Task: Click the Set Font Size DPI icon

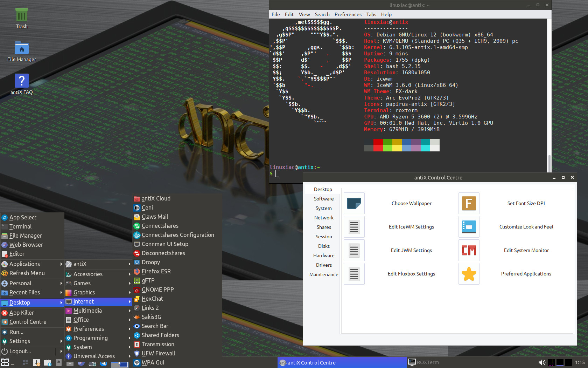Action: click(469, 203)
